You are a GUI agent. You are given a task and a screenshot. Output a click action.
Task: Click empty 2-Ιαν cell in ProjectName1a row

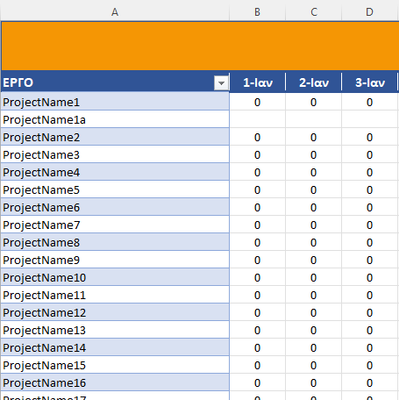tap(314, 119)
